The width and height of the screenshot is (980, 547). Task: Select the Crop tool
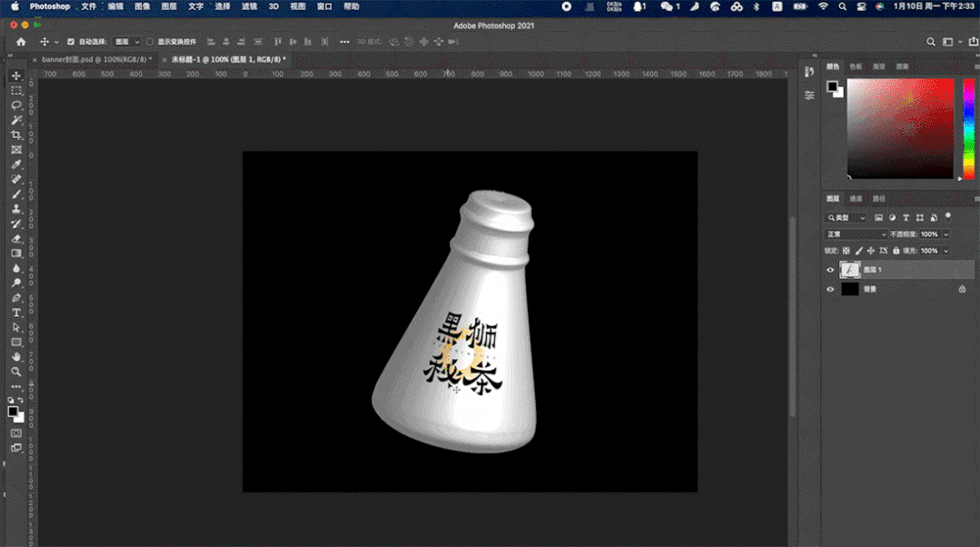16,134
